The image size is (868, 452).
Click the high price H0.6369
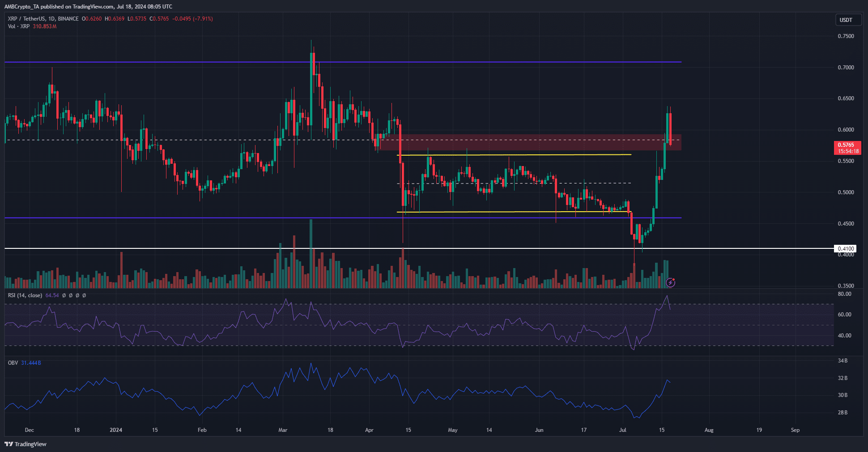point(115,19)
